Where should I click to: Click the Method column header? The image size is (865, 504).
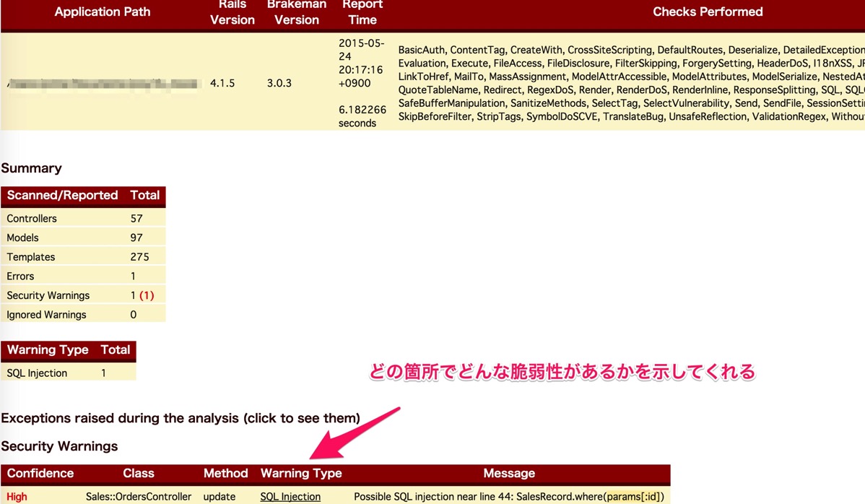225,474
